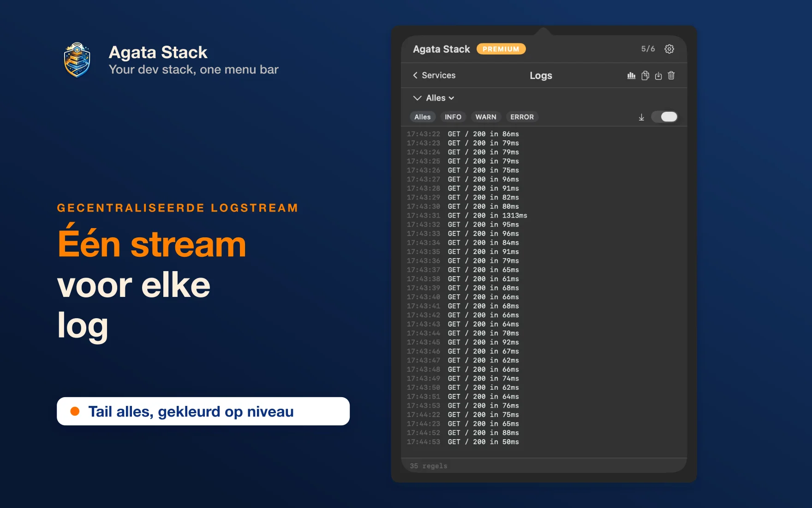Screen dimensions: 812x508
Task: Filter logs by WARN level
Action: click(x=486, y=117)
